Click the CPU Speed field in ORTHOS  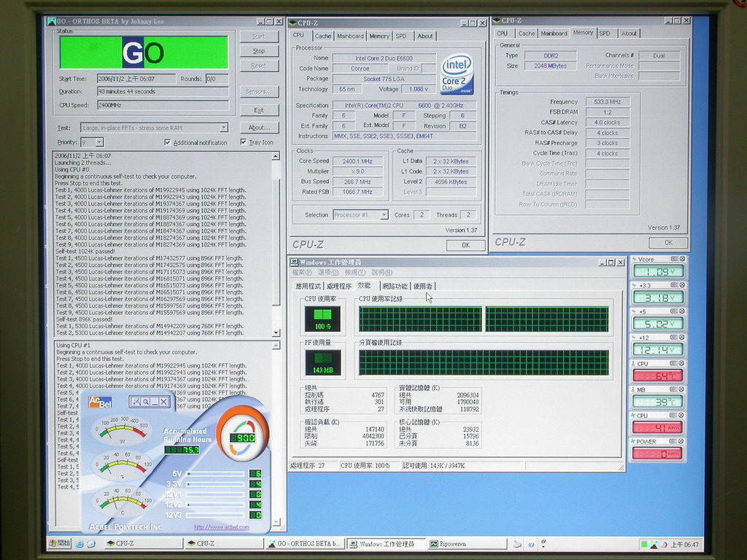tap(163, 105)
